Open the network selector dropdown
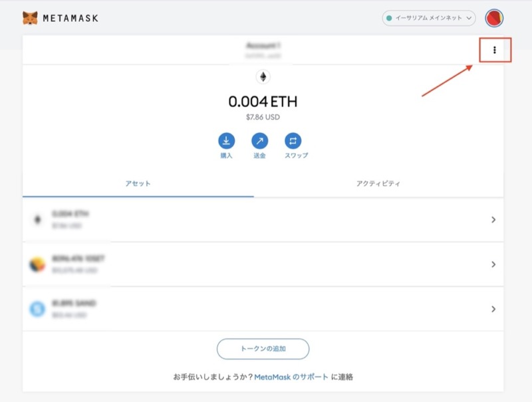 point(429,18)
